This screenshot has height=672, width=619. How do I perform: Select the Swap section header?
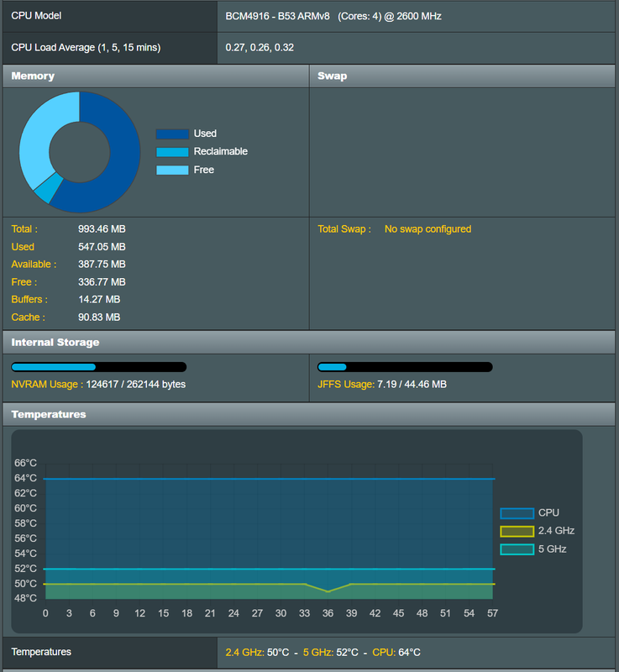pos(462,76)
